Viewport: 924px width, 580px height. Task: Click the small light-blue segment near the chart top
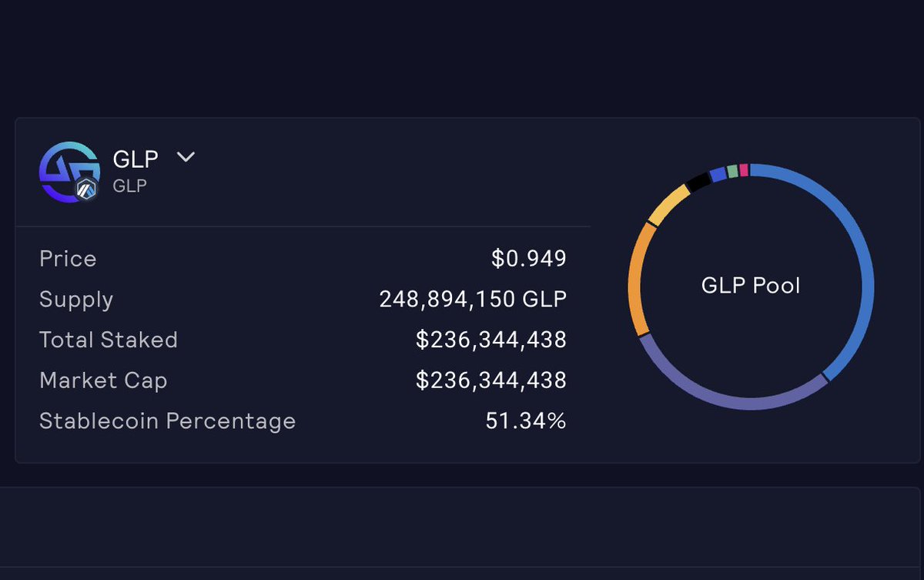tap(718, 176)
